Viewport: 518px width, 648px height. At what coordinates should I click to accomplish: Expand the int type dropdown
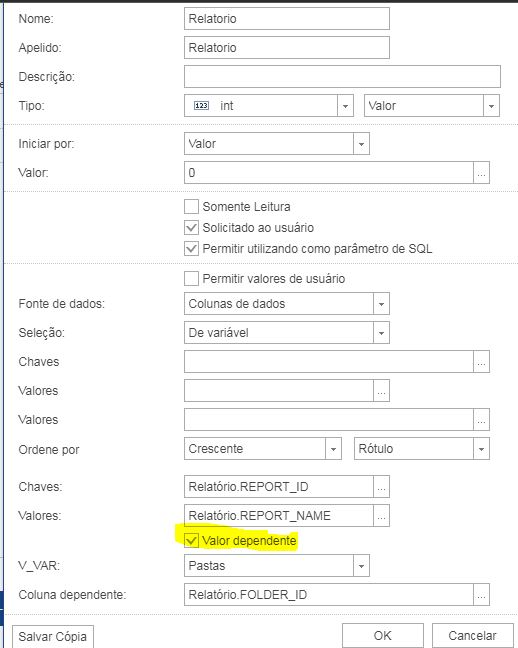345,106
